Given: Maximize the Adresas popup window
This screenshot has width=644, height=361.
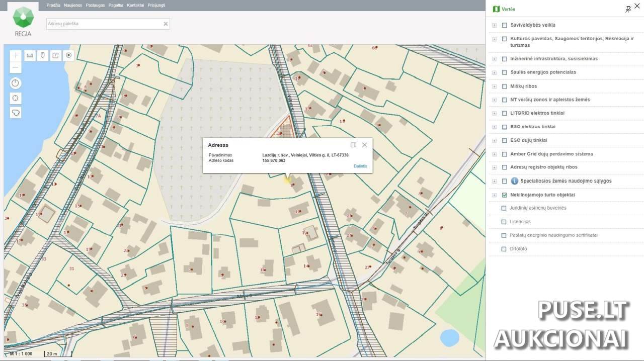Looking at the screenshot, I should pos(353,145).
